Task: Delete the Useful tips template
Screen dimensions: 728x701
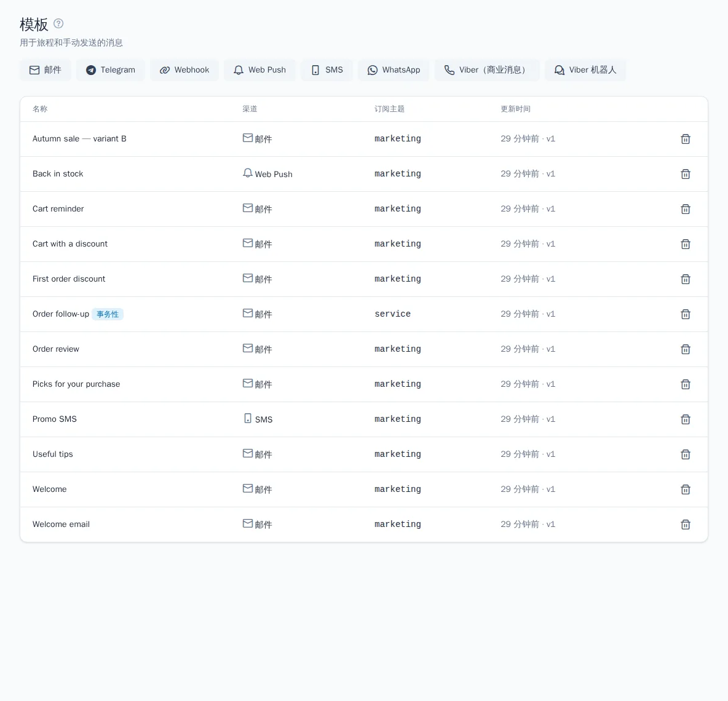Action: click(686, 454)
